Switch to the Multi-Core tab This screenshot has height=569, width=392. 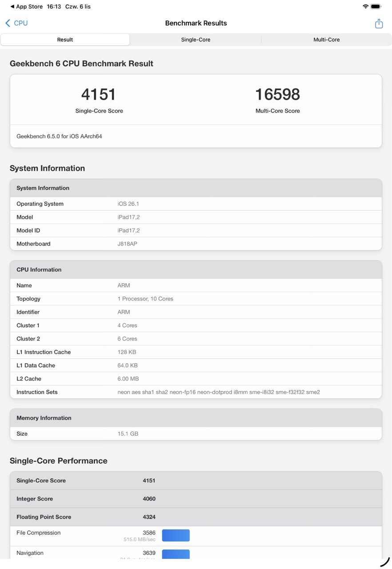pos(326,40)
